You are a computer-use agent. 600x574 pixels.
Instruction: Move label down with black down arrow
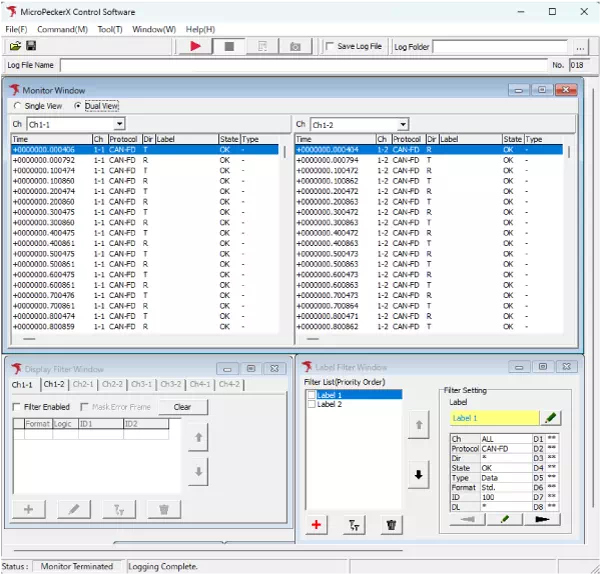click(x=418, y=474)
